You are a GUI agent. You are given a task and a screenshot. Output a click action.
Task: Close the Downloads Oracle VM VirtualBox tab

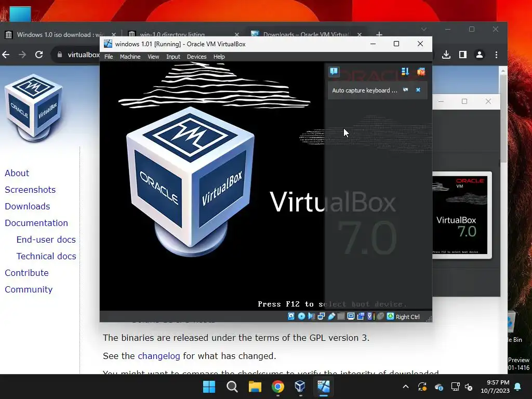click(x=360, y=34)
